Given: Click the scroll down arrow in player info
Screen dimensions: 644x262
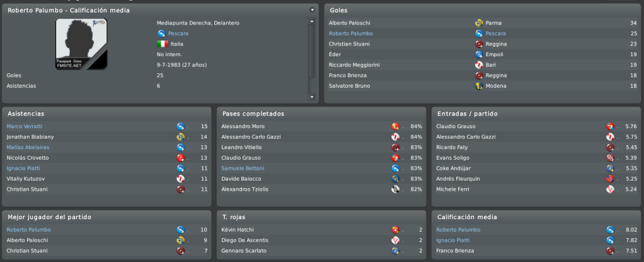Looking at the screenshot, I should (x=312, y=97).
